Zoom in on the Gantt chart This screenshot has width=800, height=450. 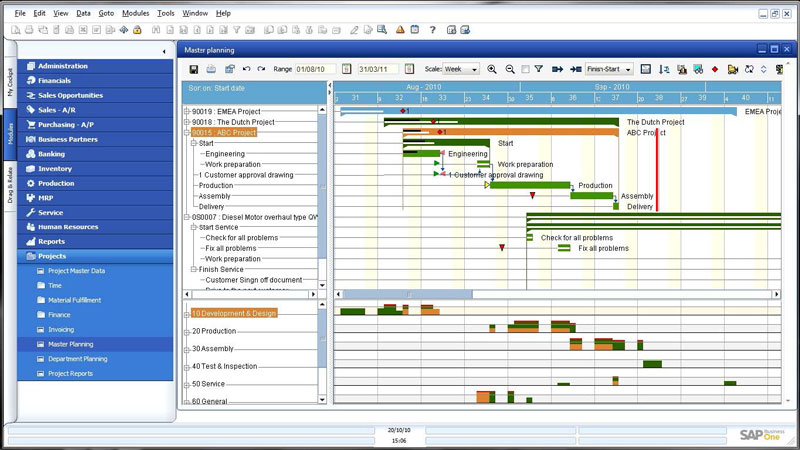tap(492, 69)
